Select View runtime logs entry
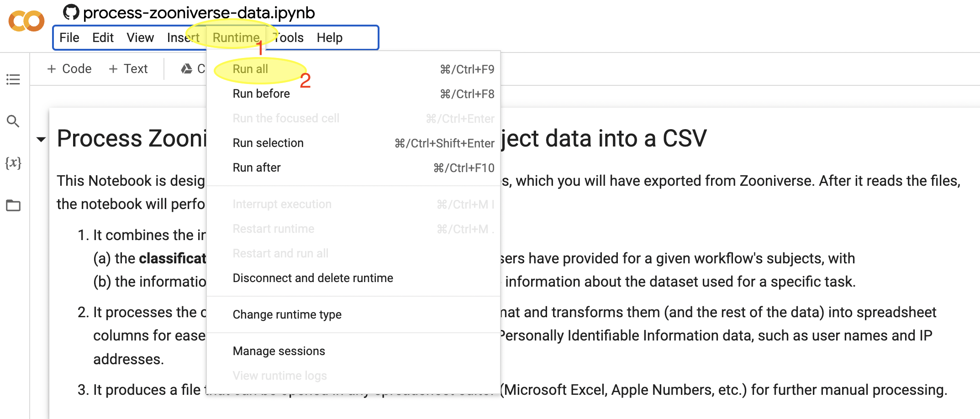The height and width of the screenshot is (419, 980). tap(353, 376)
